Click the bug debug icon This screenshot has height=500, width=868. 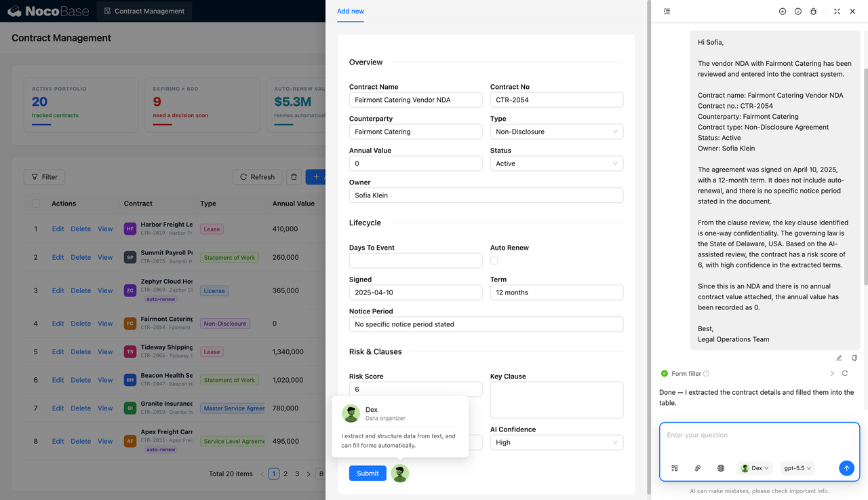coord(814,12)
